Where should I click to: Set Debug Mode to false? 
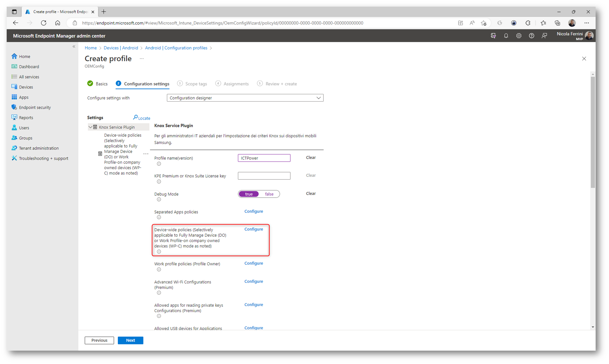269,194
